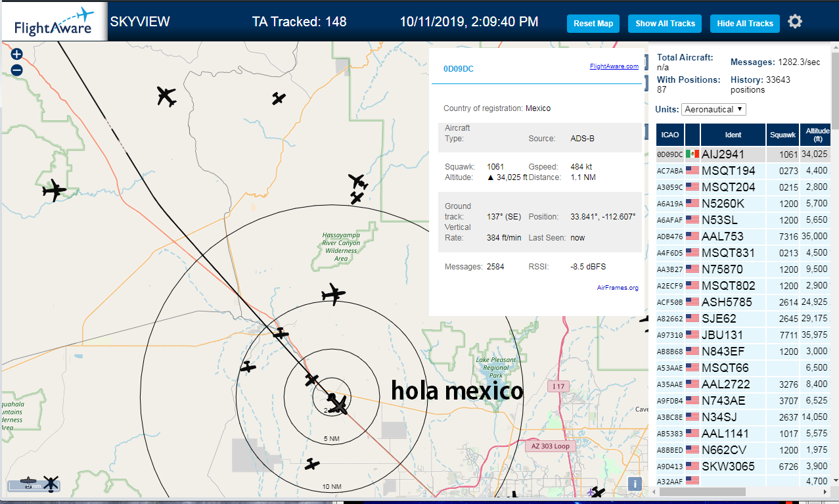Viewport: 839px width, 504px height.
Task: Zoom out on the map
Action: coord(17,70)
